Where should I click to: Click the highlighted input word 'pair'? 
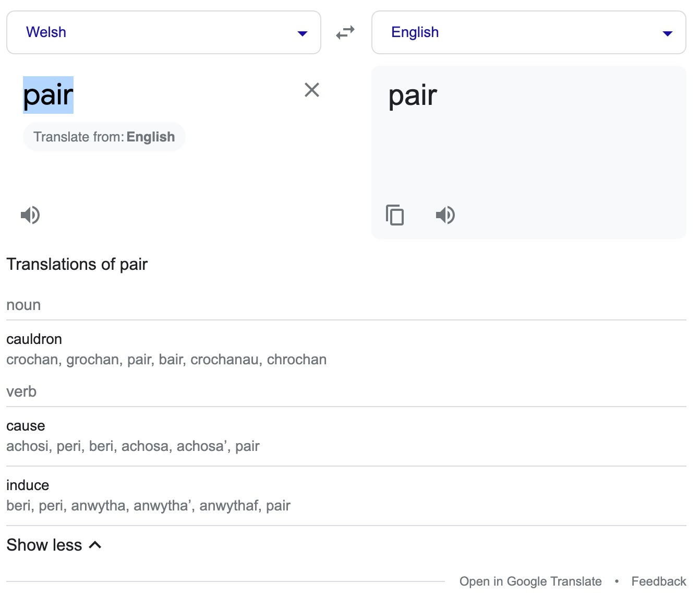47,94
